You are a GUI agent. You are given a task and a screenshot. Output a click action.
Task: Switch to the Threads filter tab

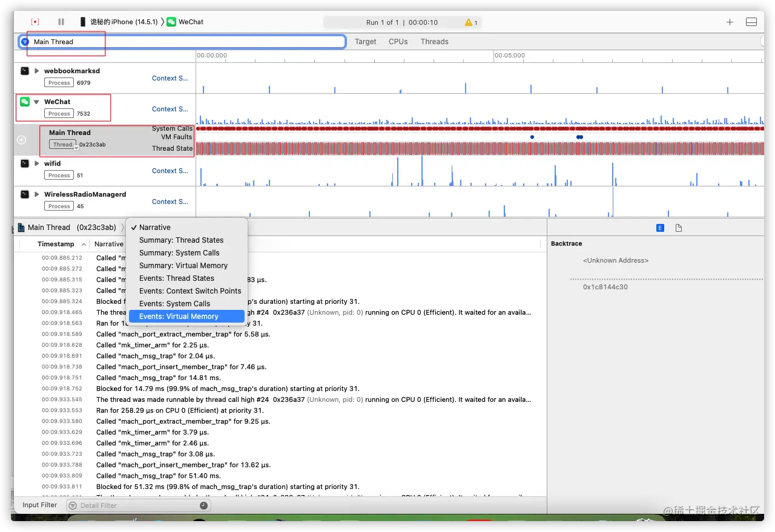(x=434, y=42)
